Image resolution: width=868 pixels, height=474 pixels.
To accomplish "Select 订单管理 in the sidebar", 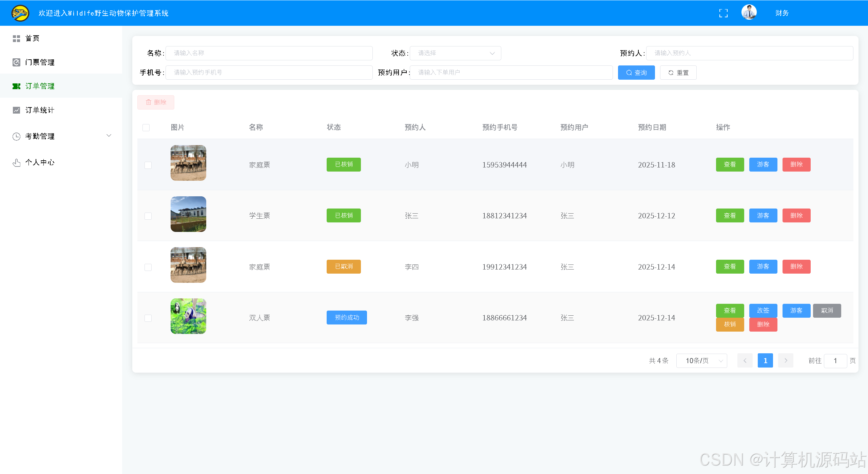I will 61,86.
